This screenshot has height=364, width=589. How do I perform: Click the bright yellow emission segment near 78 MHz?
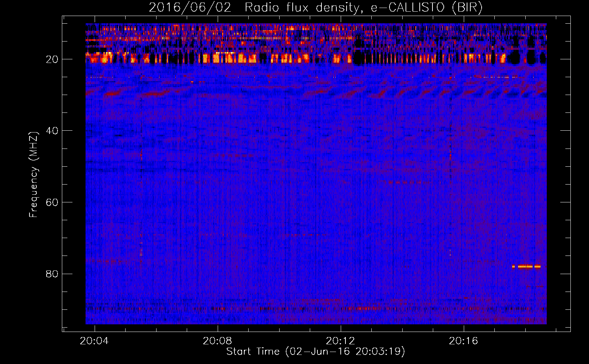coord(526,266)
